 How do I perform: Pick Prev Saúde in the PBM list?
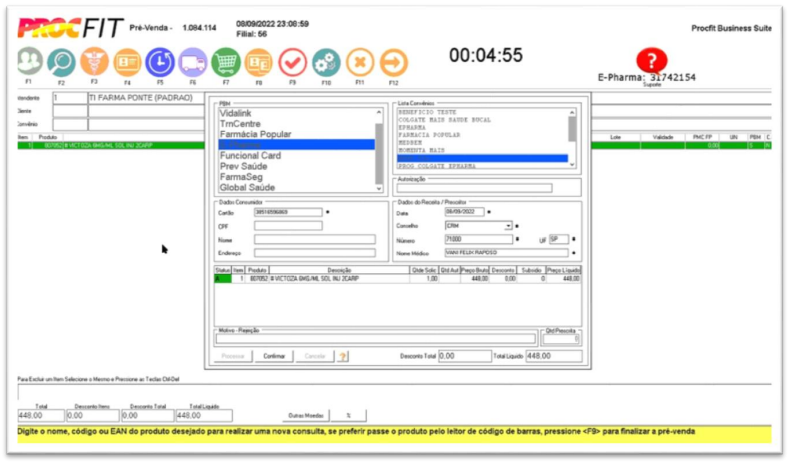(x=243, y=166)
